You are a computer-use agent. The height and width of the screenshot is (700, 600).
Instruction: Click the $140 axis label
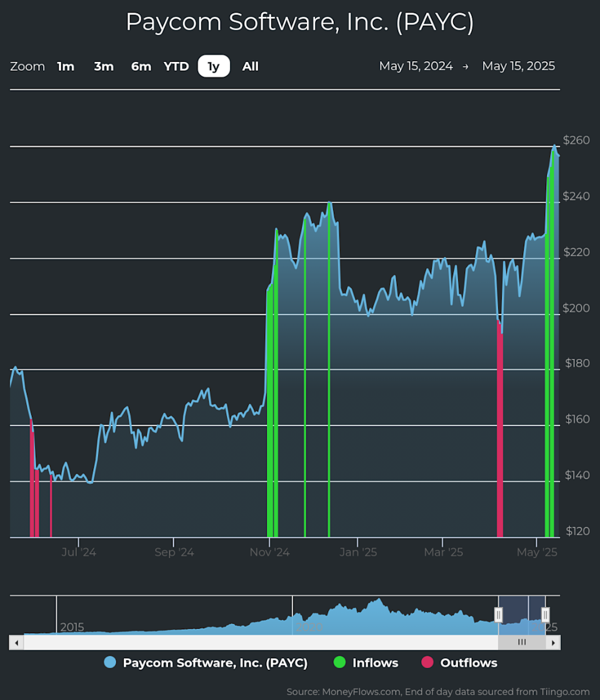(x=577, y=475)
